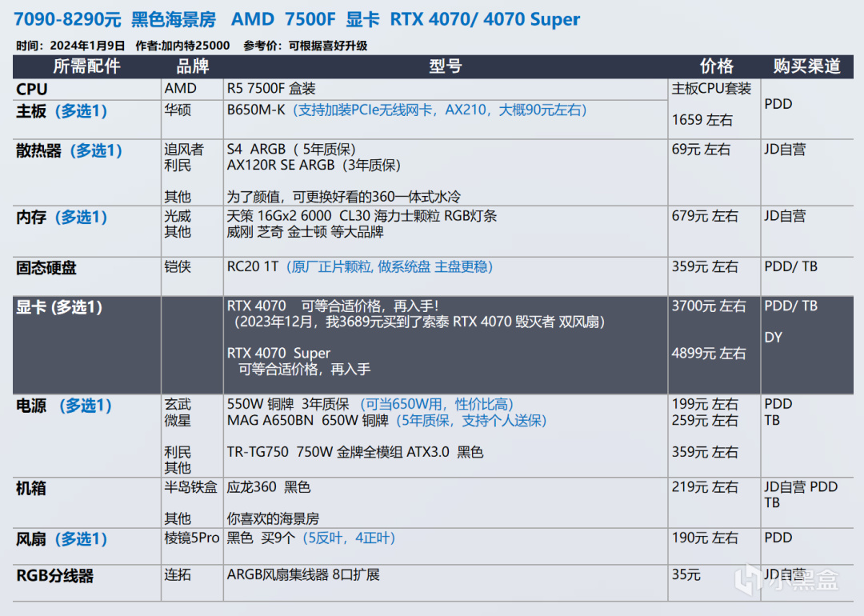Click the '光威' brand text
Image resolution: width=864 pixels, height=616 pixels.
[x=178, y=216]
